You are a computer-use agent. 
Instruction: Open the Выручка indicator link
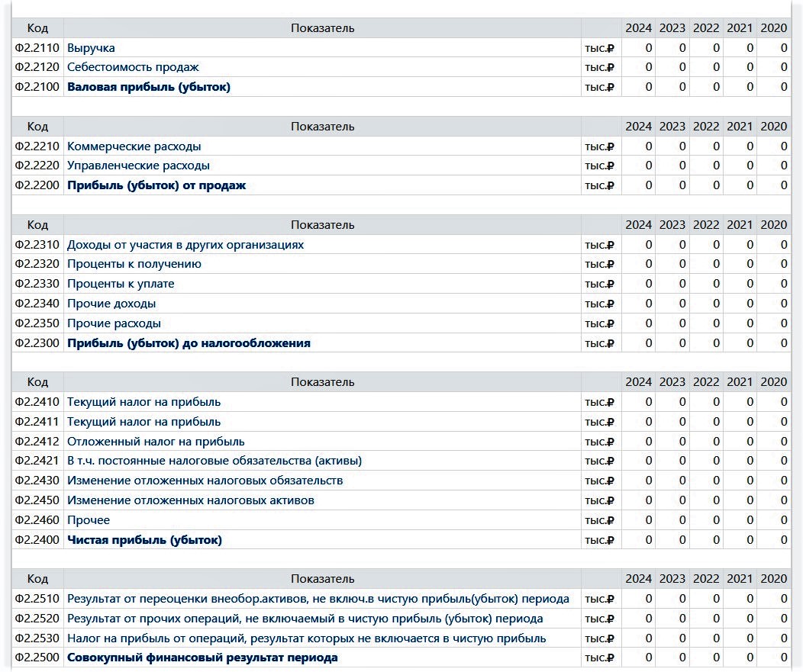tap(91, 48)
